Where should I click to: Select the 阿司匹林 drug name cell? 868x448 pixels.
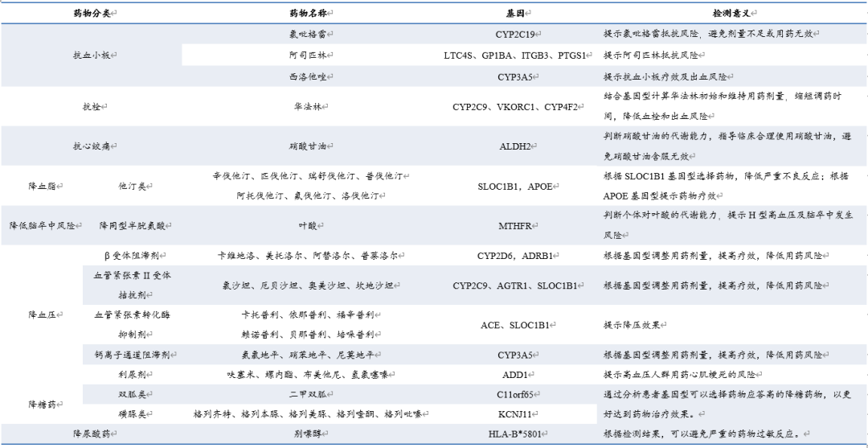309,55
